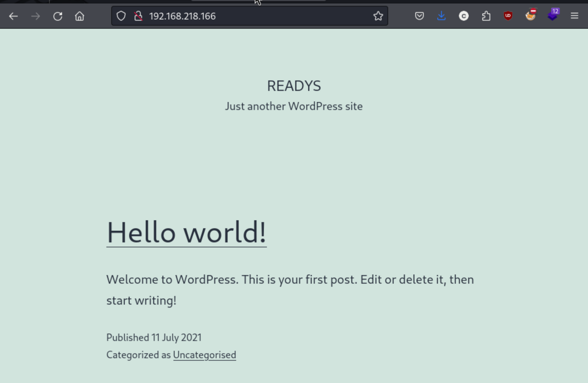This screenshot has width=588, height=383.
Task: Open the browser home page
Action: (x=79, y=16)
